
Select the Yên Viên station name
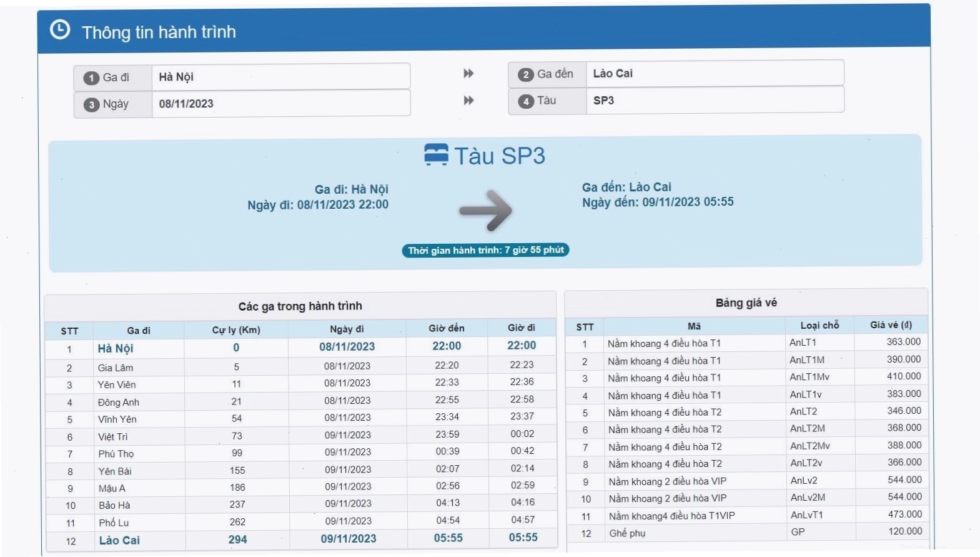coord(117,384)
